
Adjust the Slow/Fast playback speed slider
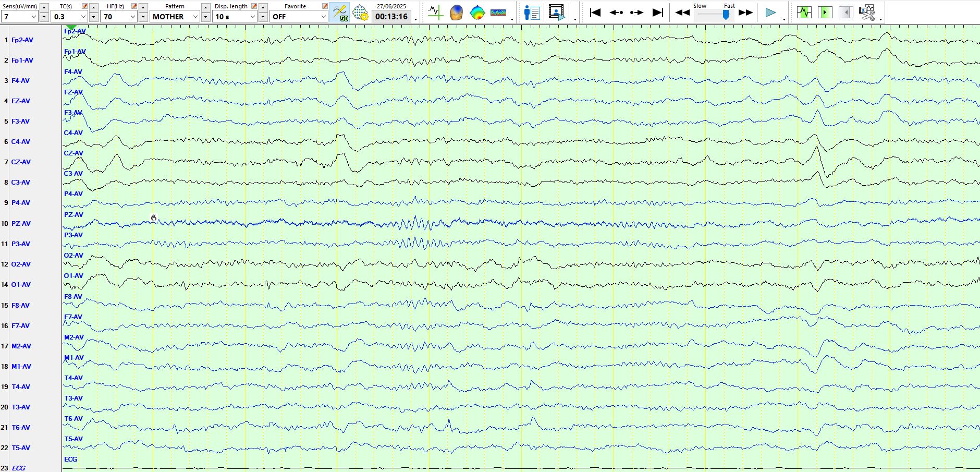pos(725,15)
